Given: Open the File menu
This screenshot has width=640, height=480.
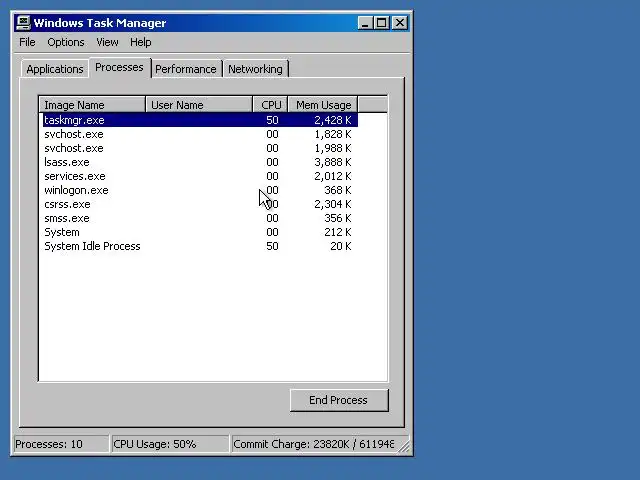Looking at the screenshot, I should pos(27,42).
